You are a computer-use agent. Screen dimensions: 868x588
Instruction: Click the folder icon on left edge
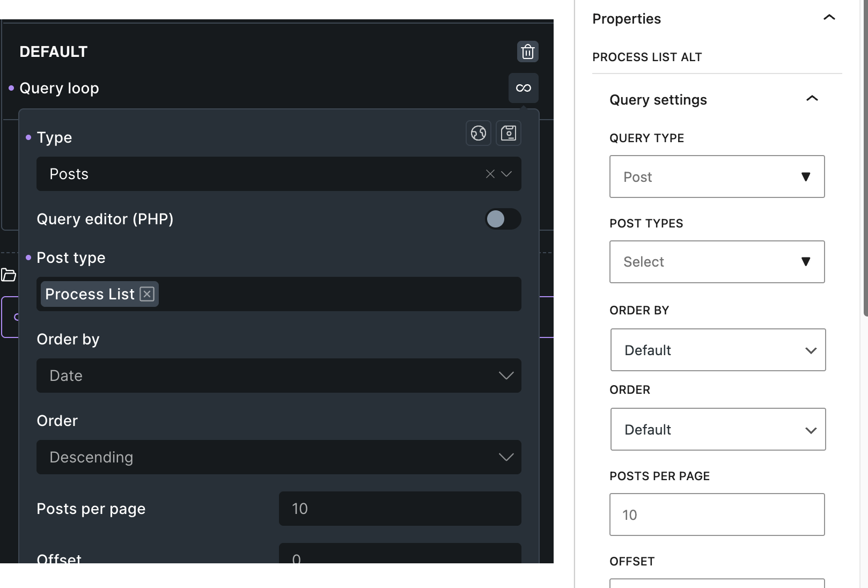9,275
